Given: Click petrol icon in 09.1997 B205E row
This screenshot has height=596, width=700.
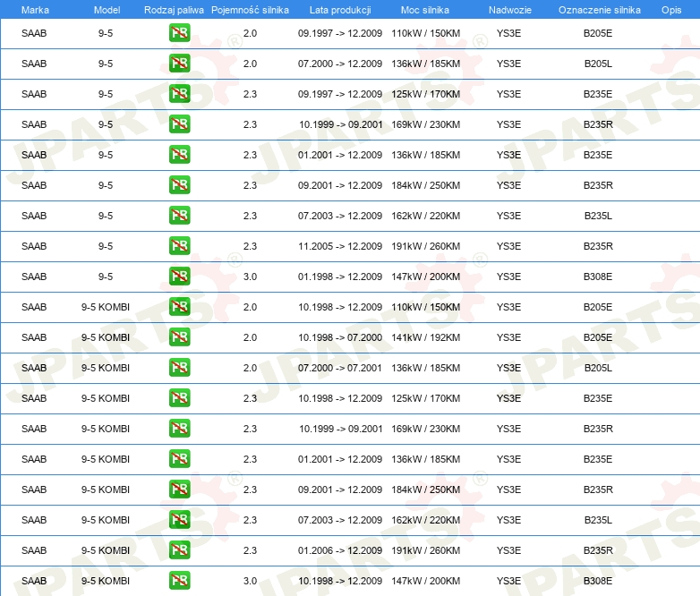Looking at the screenshot, I should click(179, 33).
